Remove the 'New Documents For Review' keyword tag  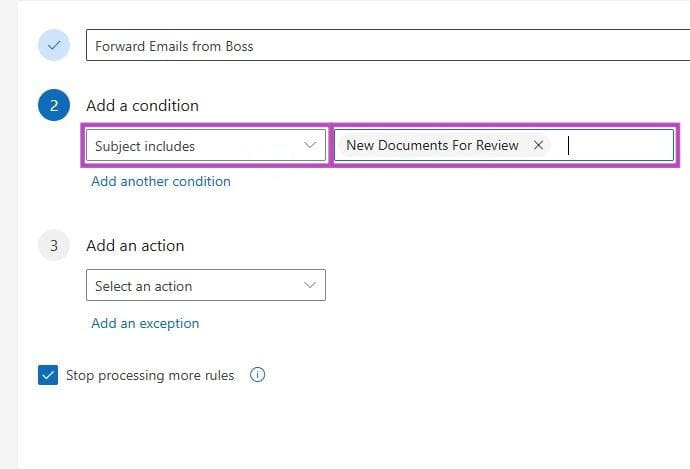pyautogui.click(x=538, y=145)
